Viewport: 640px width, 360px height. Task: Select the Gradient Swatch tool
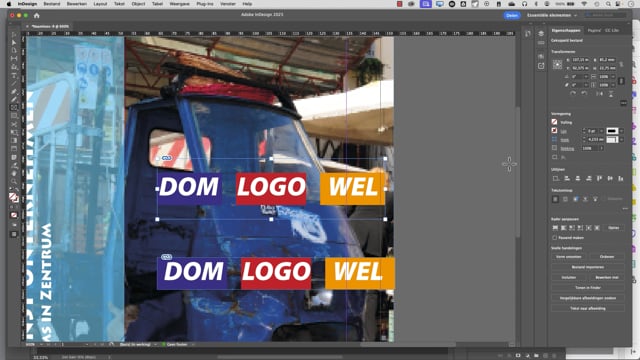[14, 140]
